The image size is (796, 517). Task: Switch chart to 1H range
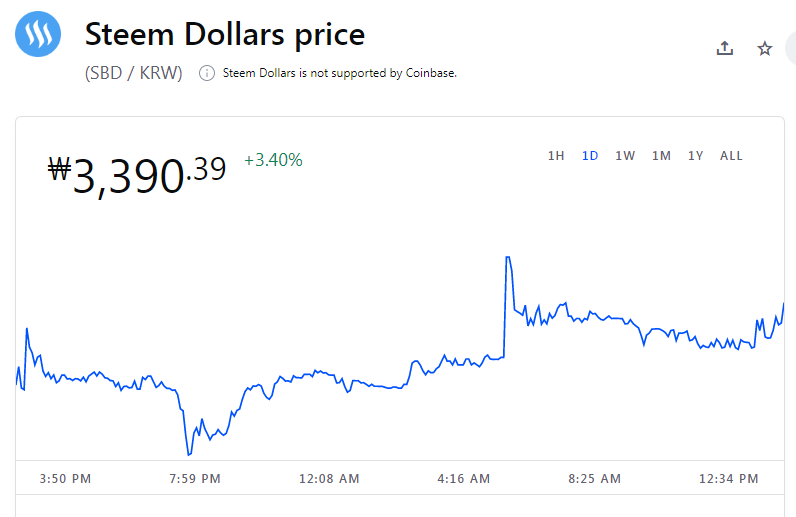(556, 156)
